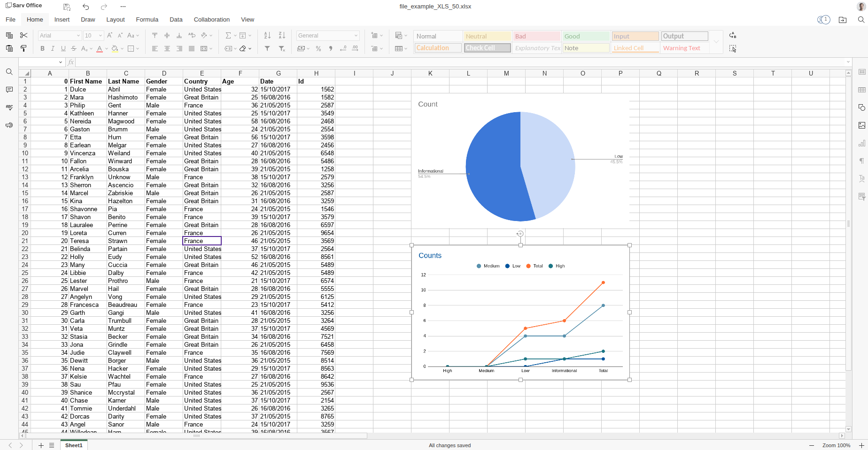This screenshot has height=450, width=868.
Task: Click the comments icon in left sidebar
Action: coord(9,90)
